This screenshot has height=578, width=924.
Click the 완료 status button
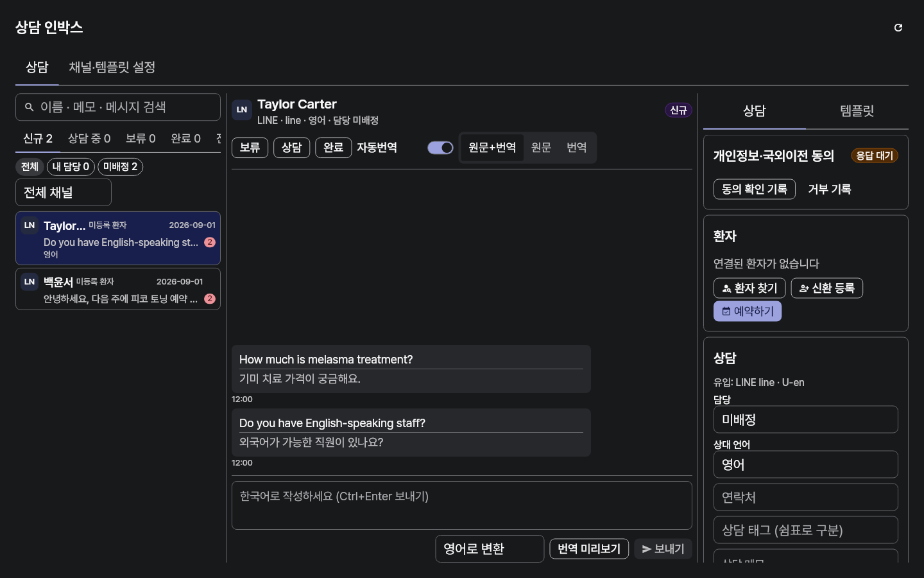point(333,148)
